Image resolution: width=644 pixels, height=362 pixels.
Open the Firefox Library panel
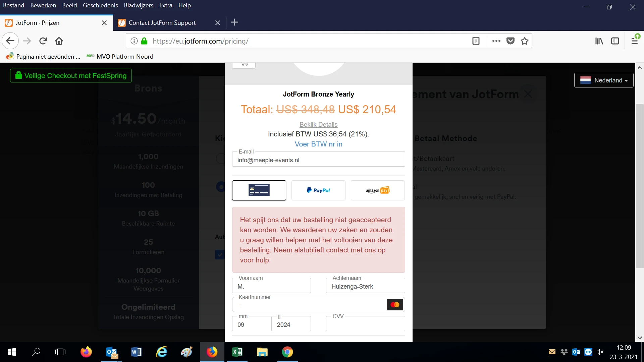point(599,41)
